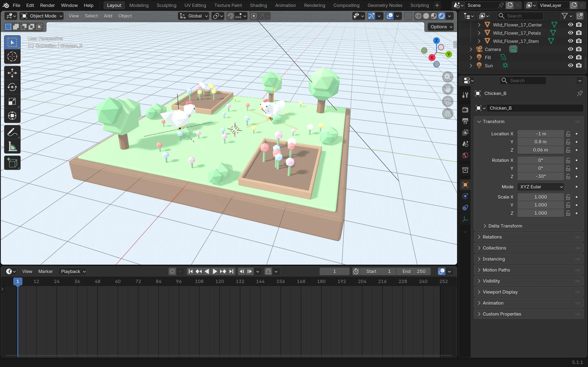Select the Move tool in toolbar

click(x=12, y=73)
